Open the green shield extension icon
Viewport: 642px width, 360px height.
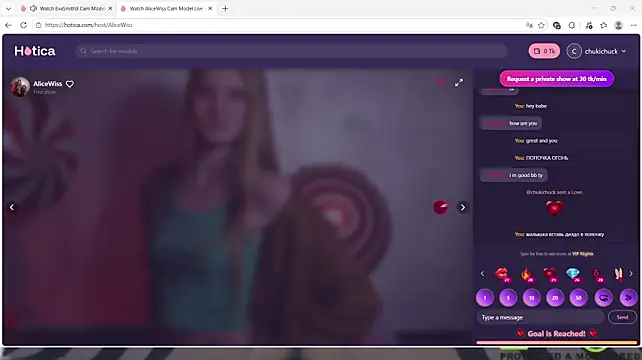point(557,25)
